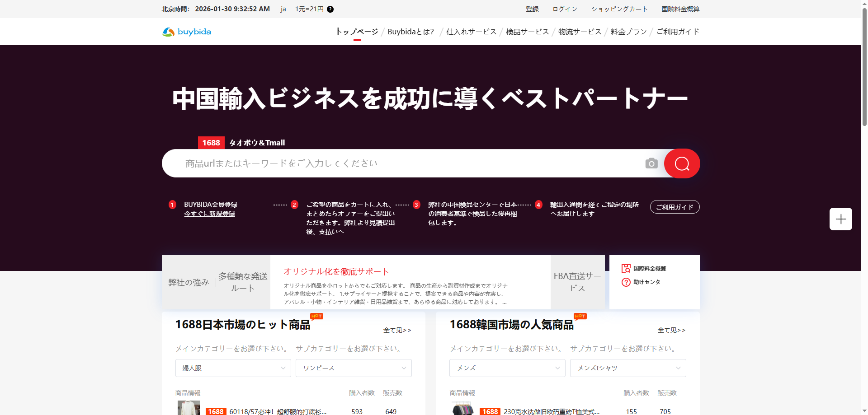The height and width of the screenshot is (415, 868).
Task: Expand the floating plus button
Action: [840, 219]
